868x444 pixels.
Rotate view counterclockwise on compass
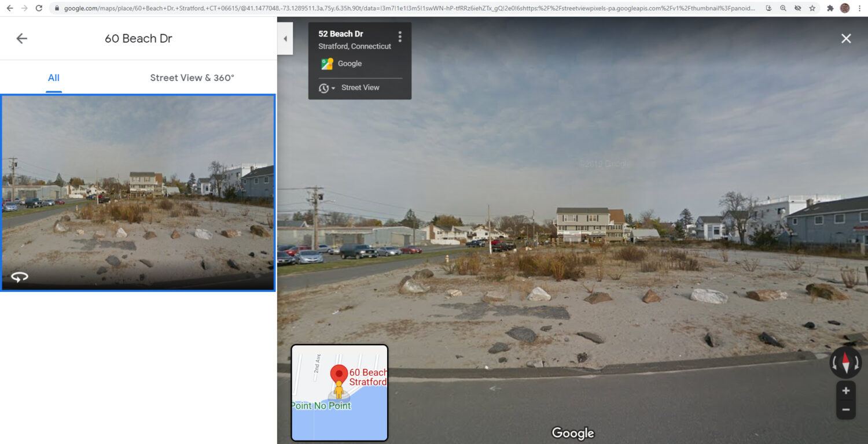pos(834,363)
